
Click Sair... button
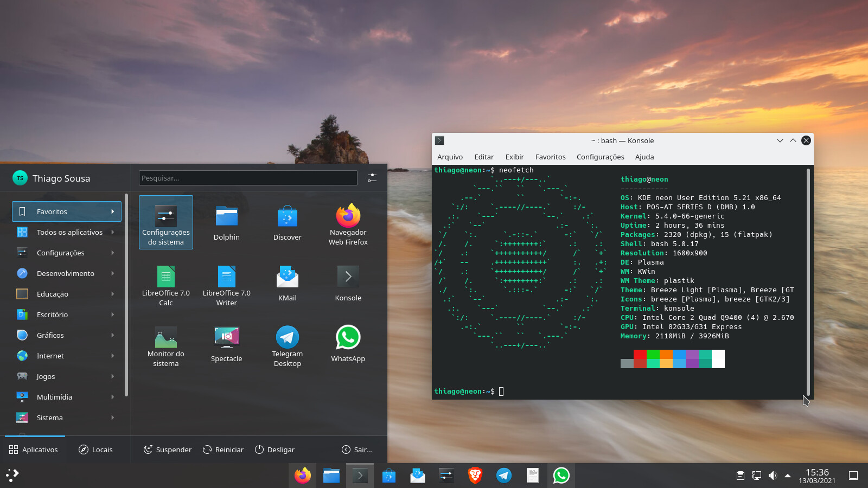[357, 450]
